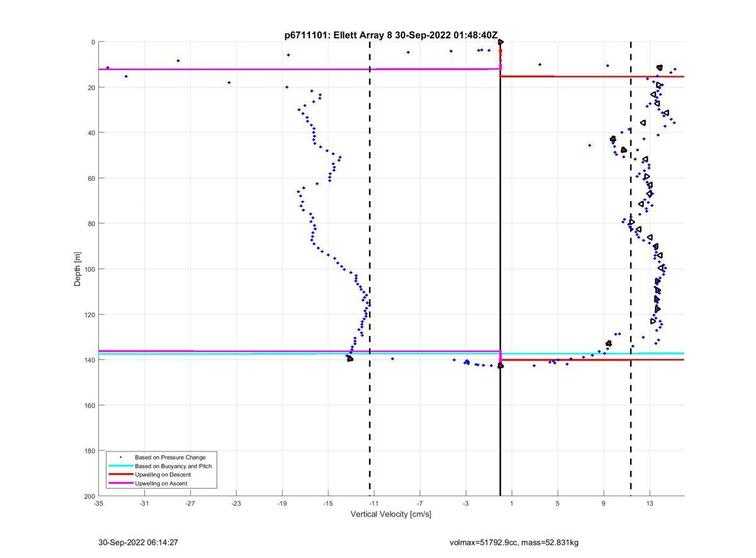This screenshot has width=756, height=558.
Task: Click the x-axis tick label -31
Action: tap(144, 503)
